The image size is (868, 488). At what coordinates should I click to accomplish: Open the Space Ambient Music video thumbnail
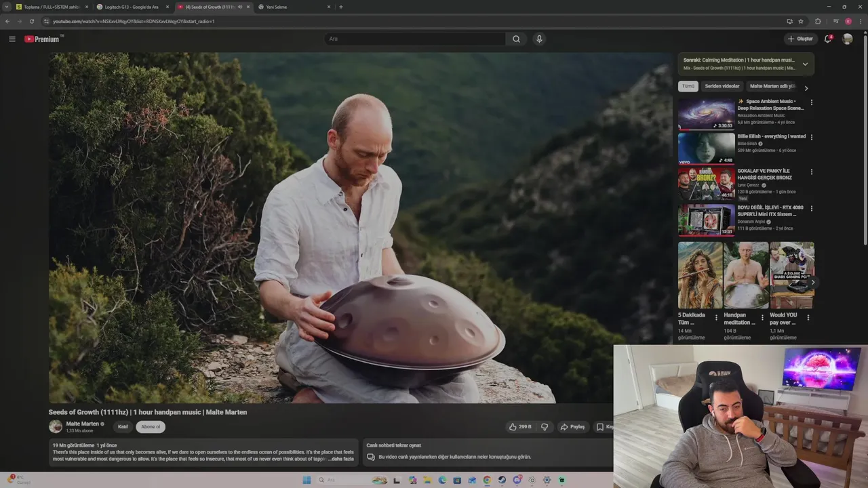706,113
